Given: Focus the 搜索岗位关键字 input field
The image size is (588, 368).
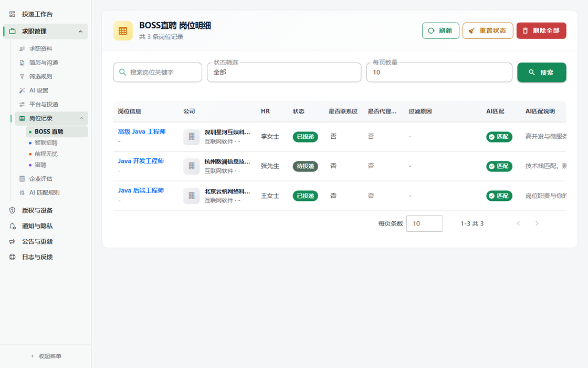Looking at the screenshot, I should pos(157,72).
